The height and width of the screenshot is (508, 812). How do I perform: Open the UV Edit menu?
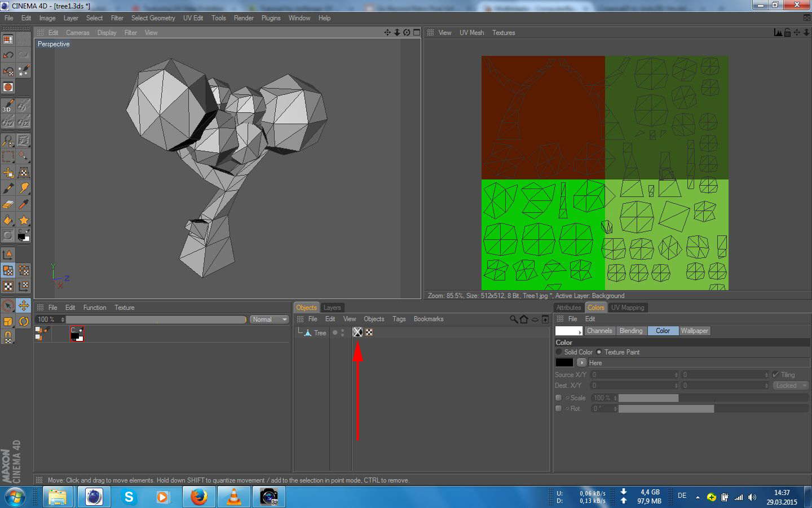pos(193,18)
